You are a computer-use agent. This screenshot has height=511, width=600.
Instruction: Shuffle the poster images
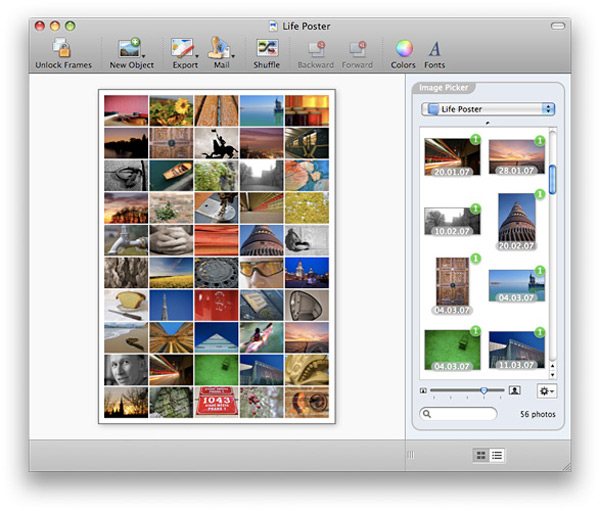tap(266, 48)
